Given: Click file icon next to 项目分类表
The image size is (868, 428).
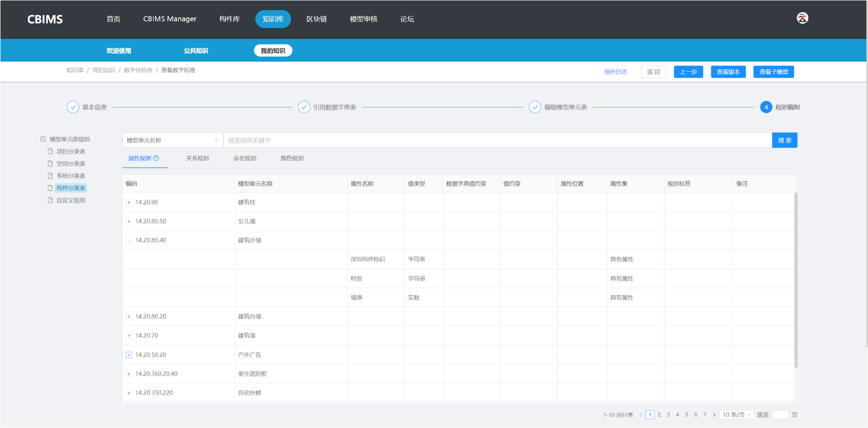Looking at the screenshot, I should point(50,151).
